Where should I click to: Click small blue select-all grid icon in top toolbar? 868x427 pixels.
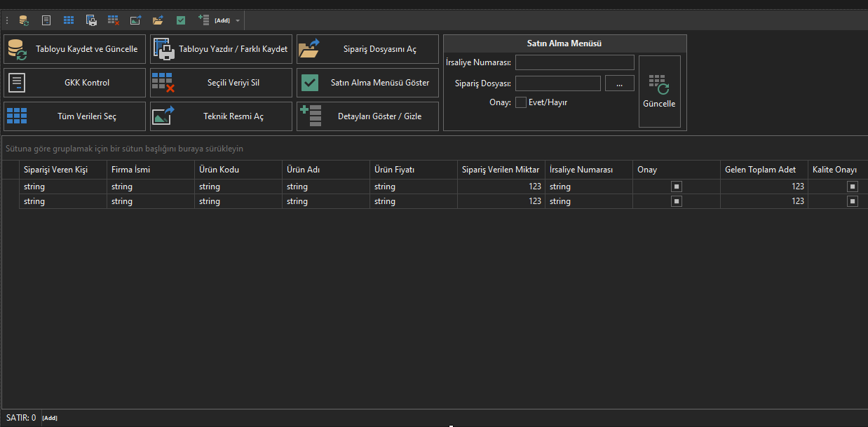[x=69, y=20]
